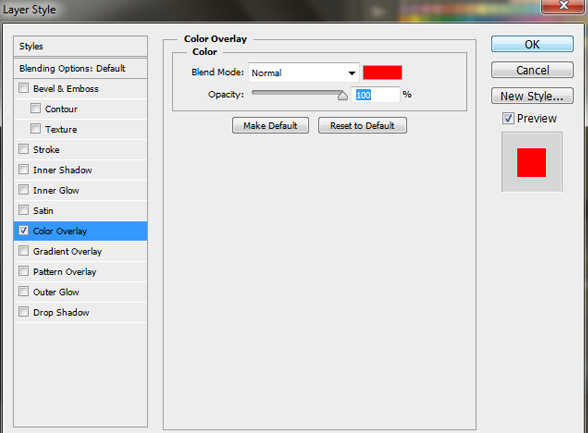The image size is (588, 433).
Task: Click the Reset to Default button
Action: click(362, 126)
